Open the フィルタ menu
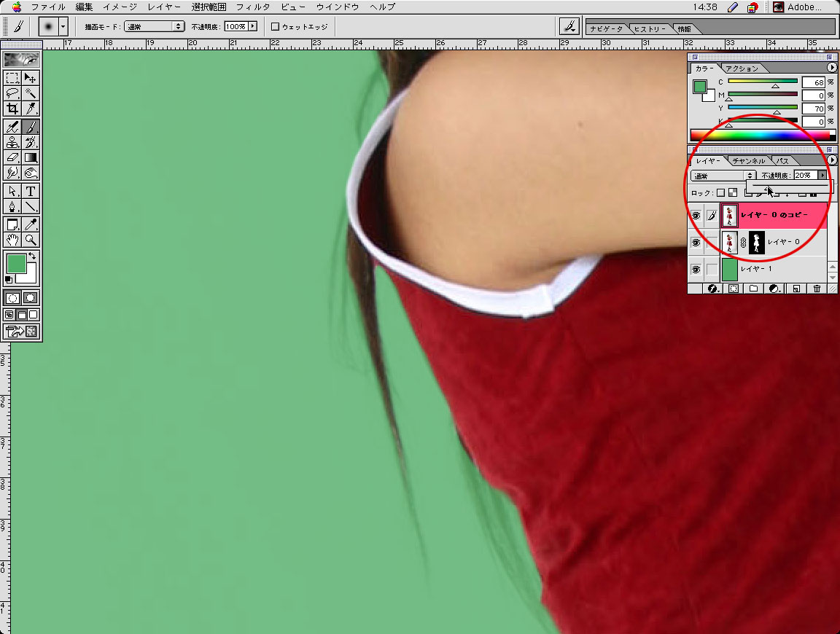This screenshot has height=634, width=840. [x=253, y=7]
